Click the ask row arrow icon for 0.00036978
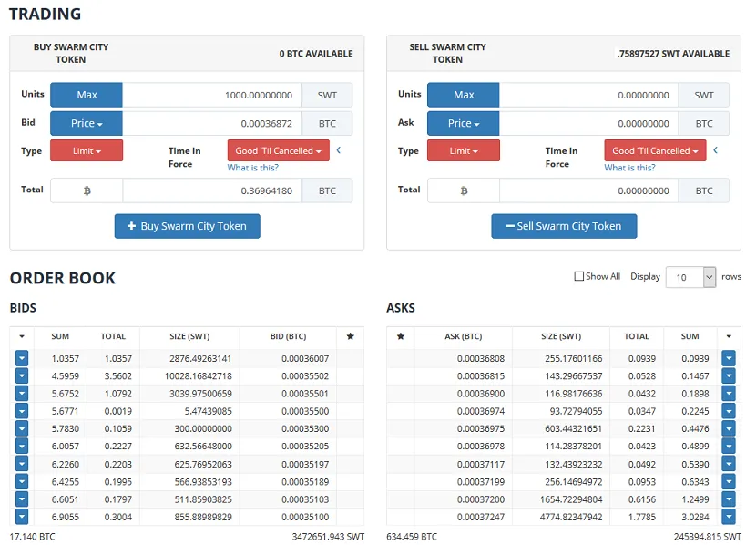756x545 pixels. tap(729, 447)
